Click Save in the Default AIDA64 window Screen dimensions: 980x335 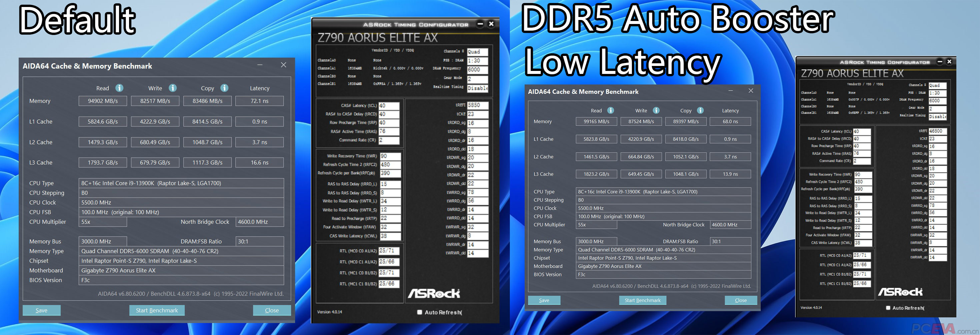[x=41, y=310]
